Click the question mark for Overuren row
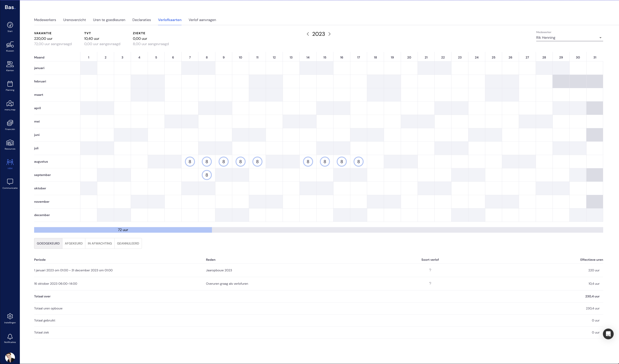 (x=430, y=284)
